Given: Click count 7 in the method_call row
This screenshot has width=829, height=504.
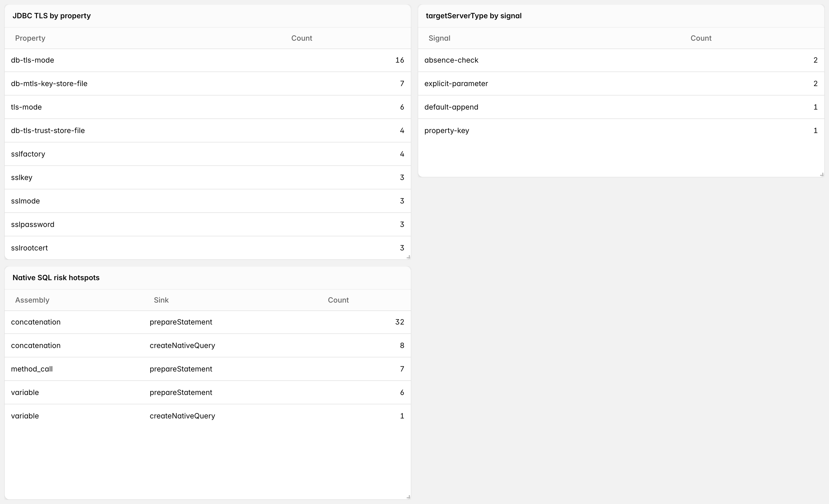Looking at the screenshot, I should click(402, 369).
